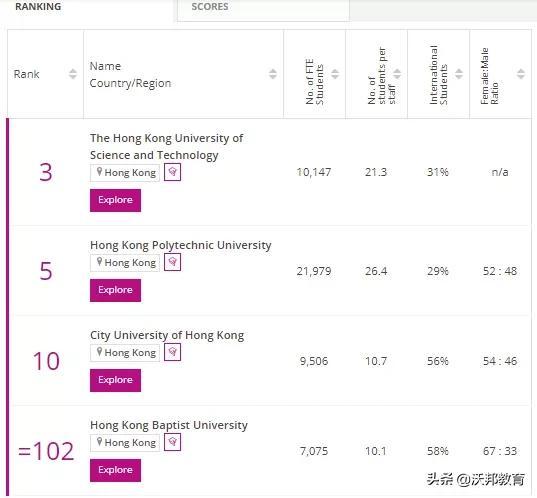
Task: Click FTE students value 10,147
Action: point(314,172)
